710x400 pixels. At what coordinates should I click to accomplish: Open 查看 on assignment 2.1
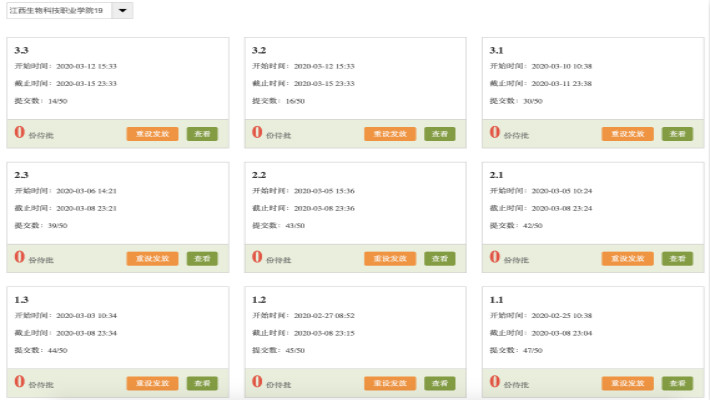tap(677, 258)
